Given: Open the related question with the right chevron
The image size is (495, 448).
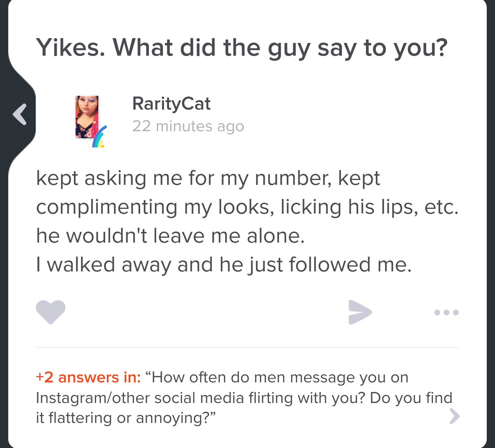Looking at the screenshot, I should [x=454, y=416].
